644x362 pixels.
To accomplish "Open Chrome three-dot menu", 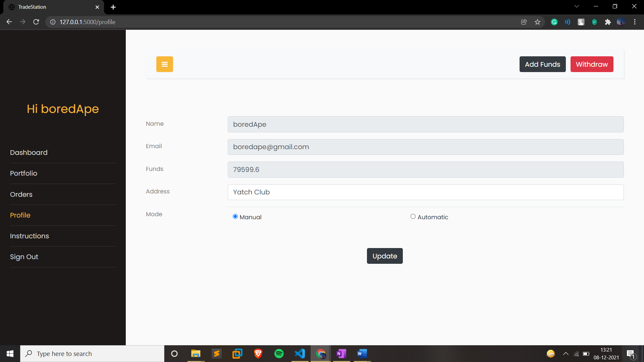I will coord(635,22).
